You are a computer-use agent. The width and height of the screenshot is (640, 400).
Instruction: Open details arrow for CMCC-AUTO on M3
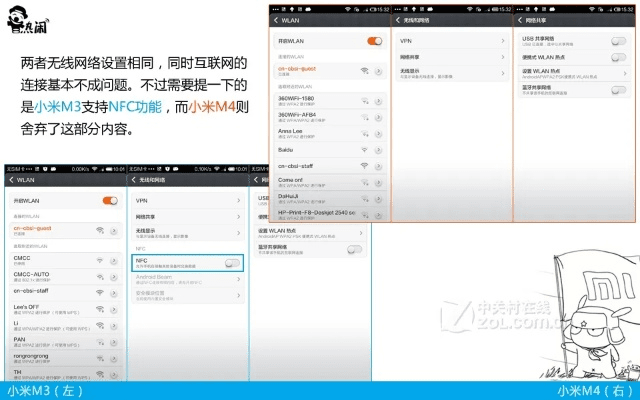(x=113, y=277)
